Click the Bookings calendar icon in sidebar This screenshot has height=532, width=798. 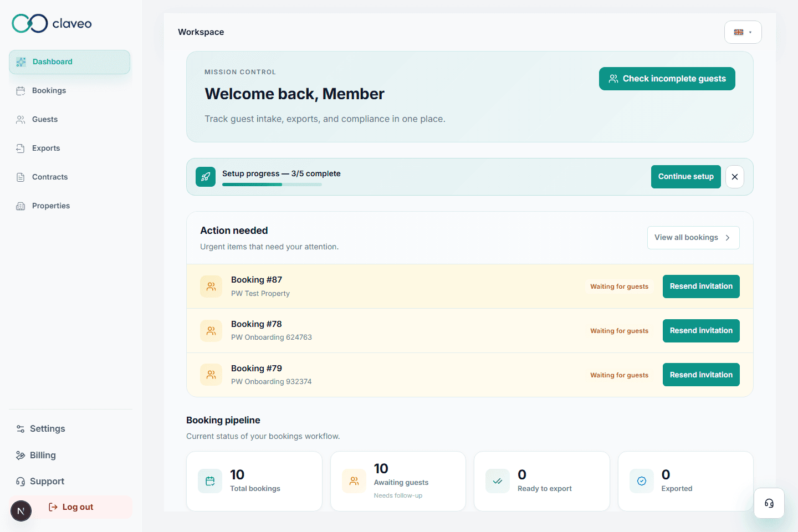21,91
